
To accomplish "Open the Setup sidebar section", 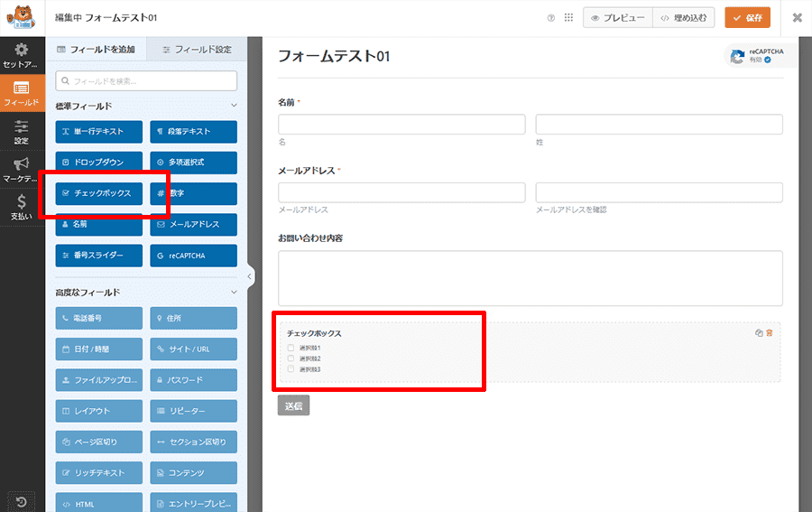I will (x=22, y=55).
